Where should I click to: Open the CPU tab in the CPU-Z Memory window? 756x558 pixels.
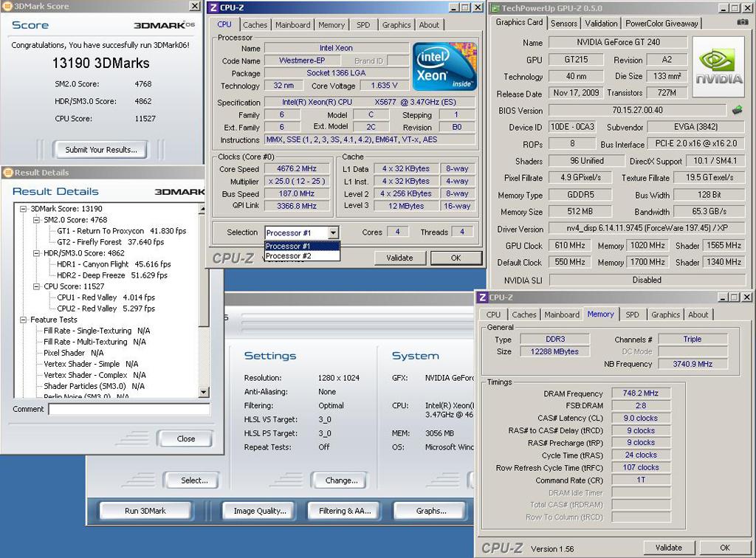pos(493,314)
